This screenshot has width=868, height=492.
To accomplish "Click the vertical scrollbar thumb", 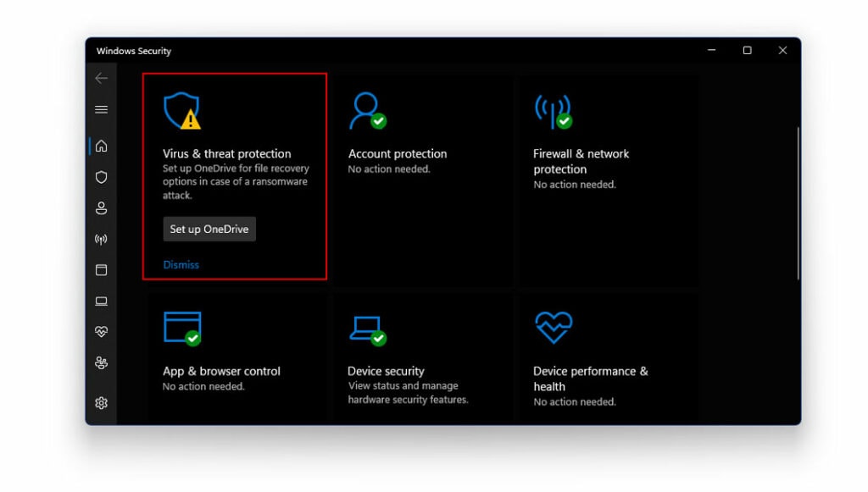I will [798, 203].
